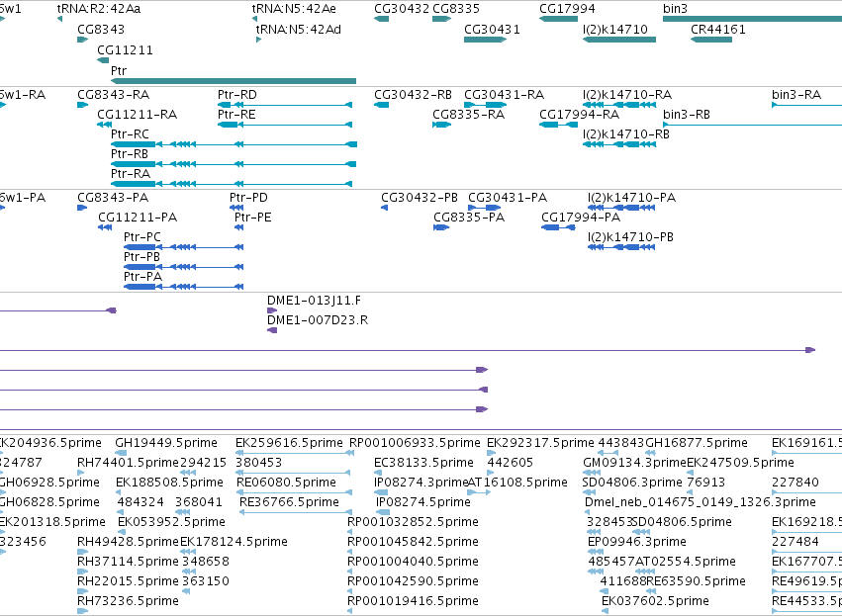The image size is (842, 616).
Task: Select the CG11211-PA protein label
Action: 138,218
